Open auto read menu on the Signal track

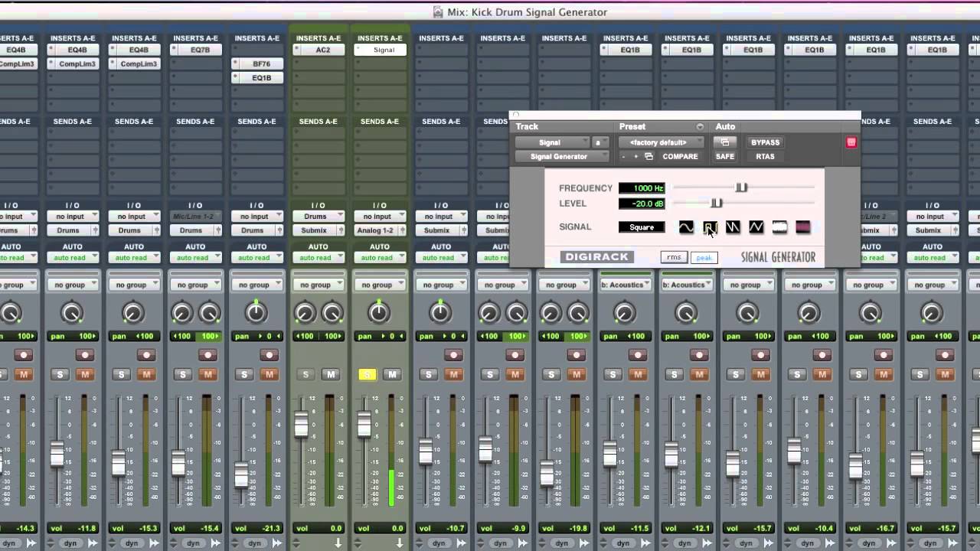coord(380,258)
